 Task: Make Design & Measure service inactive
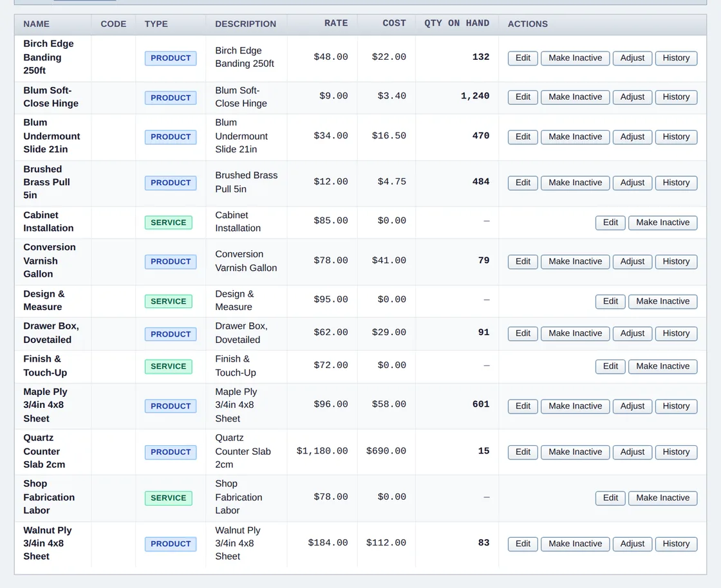coord(662,301)
